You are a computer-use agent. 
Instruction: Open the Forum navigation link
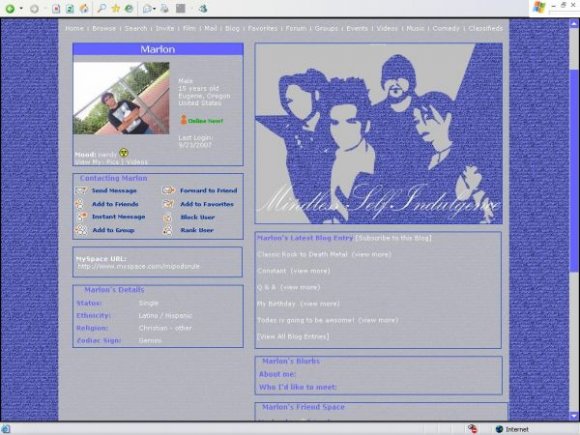point(296,28)
